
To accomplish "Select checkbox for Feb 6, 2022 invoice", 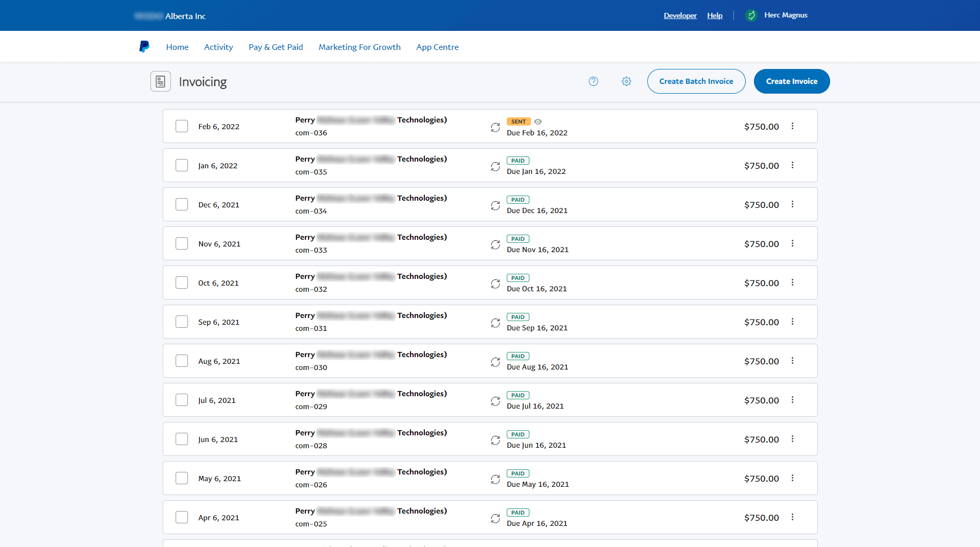I will coord(182,126).
